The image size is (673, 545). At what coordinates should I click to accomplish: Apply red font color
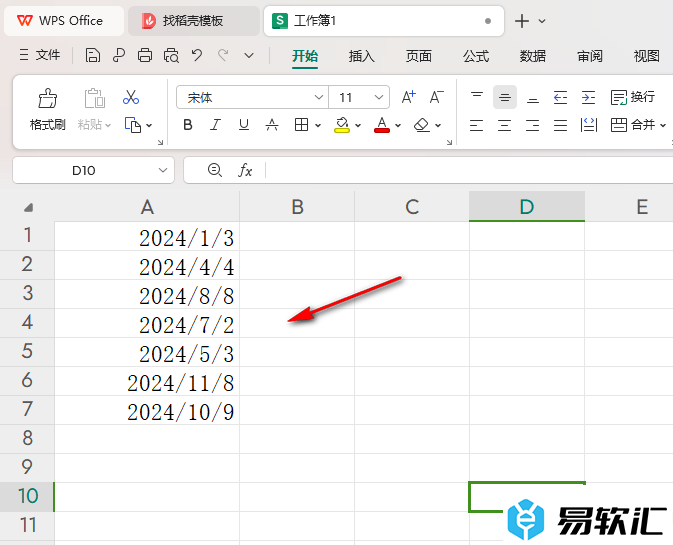click(x=382, y=125)
